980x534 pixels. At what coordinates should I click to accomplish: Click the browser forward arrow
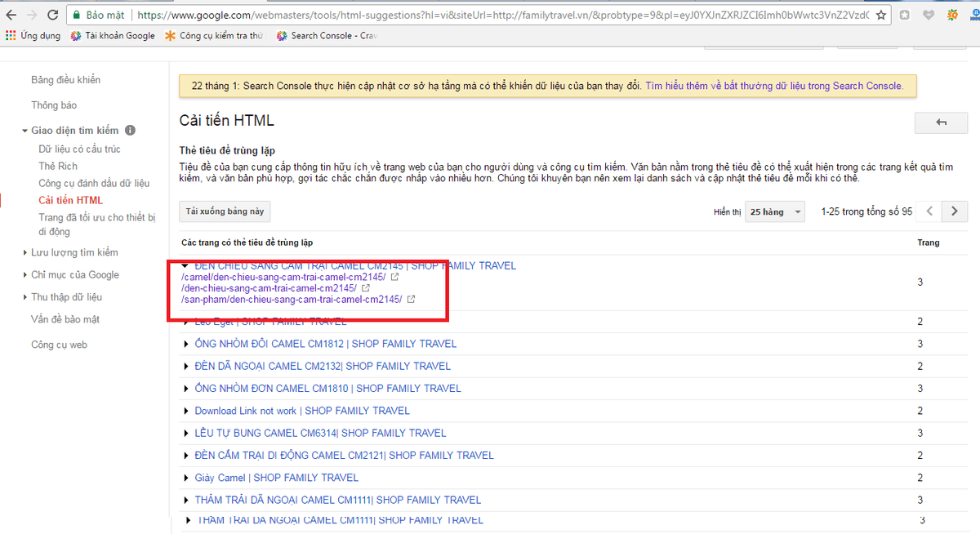(32, 15)
